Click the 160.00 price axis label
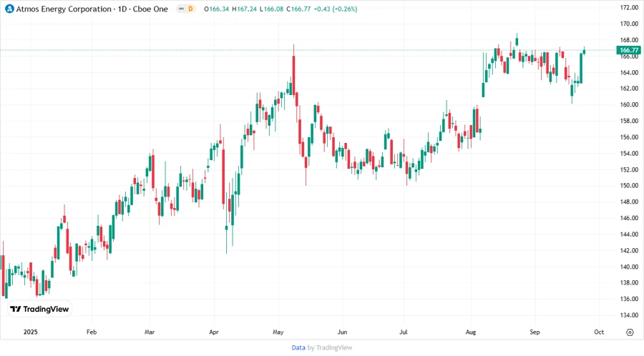 pyautogui.click(x=629, y=104)
